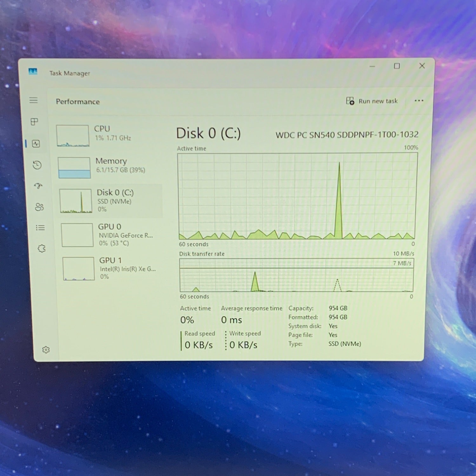Screen dimensions: 476x476
Task: Open the hamburger navigation menu
Action: (34, 100)
